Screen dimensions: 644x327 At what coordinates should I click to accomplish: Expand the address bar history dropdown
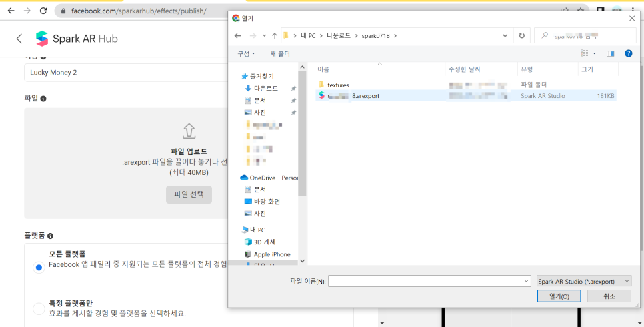pos(505,36)
